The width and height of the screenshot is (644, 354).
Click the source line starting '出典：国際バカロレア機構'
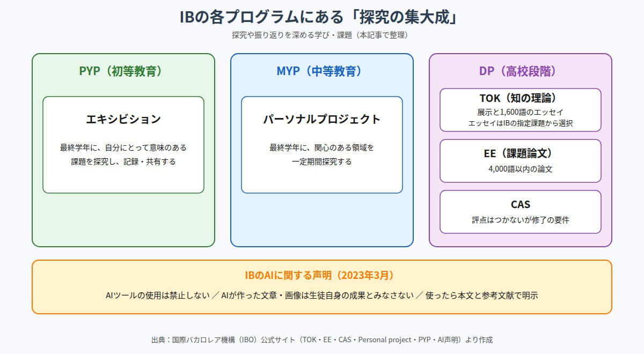coord(322,340)
